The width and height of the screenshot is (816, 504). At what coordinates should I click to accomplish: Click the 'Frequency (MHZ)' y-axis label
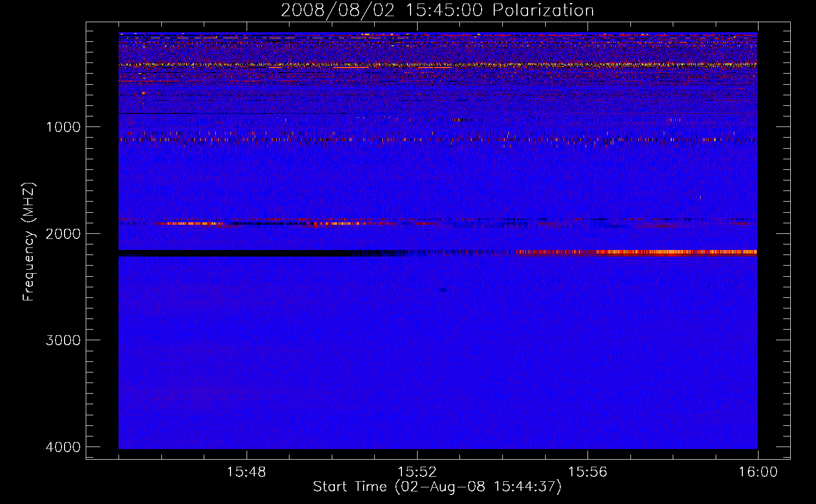click(29, 242)
